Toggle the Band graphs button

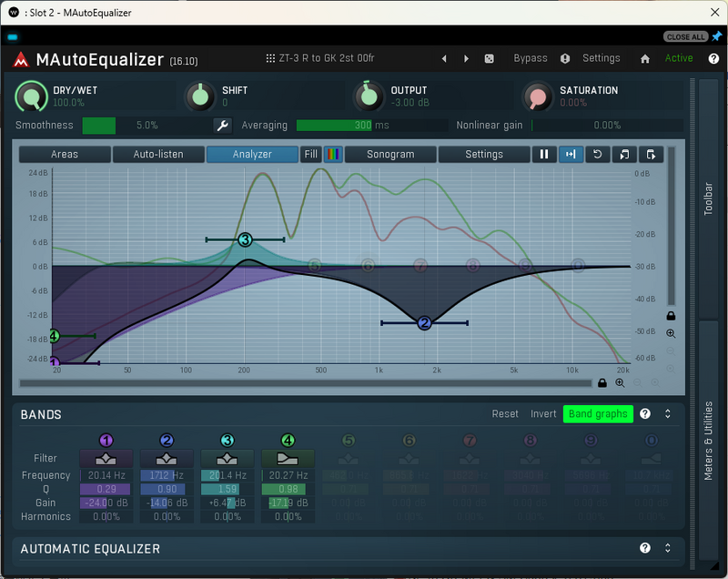(x=598, y=413)
